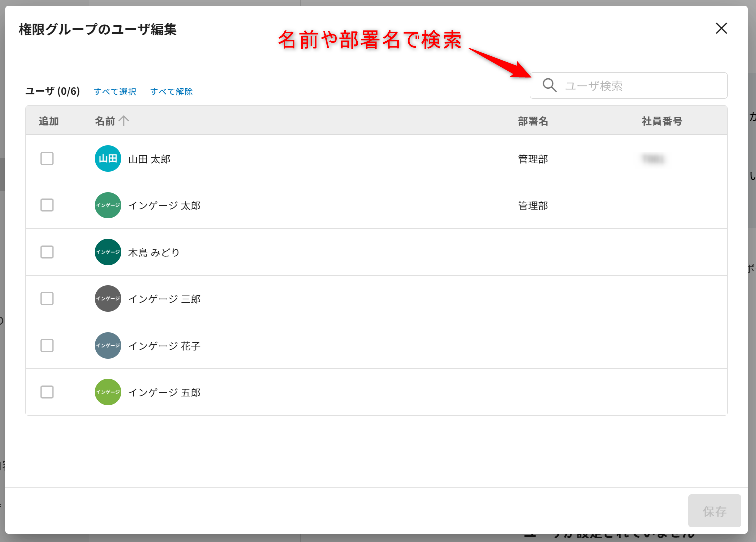Enable the checkbox for インゲージ 三郎
Screen dimensions: 756x542
point(47,299)
